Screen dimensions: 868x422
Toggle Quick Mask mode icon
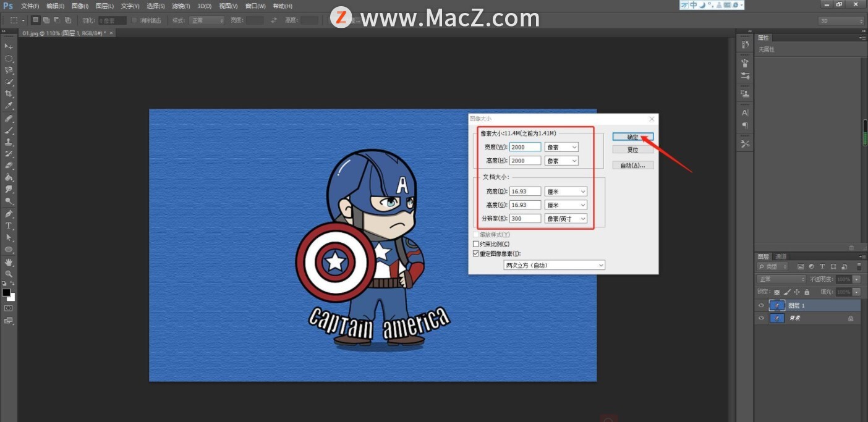tap(9, 308)
